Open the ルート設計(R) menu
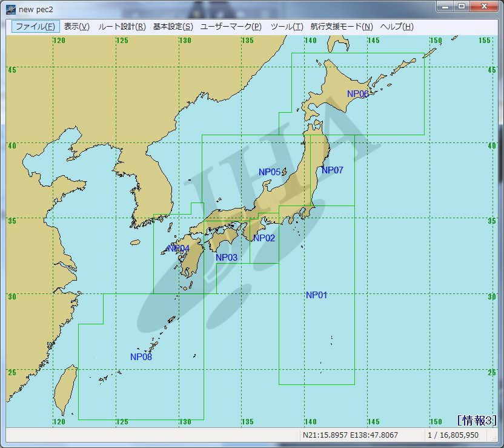This screenshot has height=448, width=504. point(122,27)
